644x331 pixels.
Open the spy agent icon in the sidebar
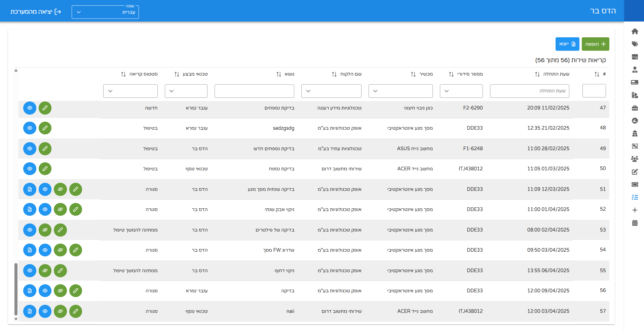(635, 133)
